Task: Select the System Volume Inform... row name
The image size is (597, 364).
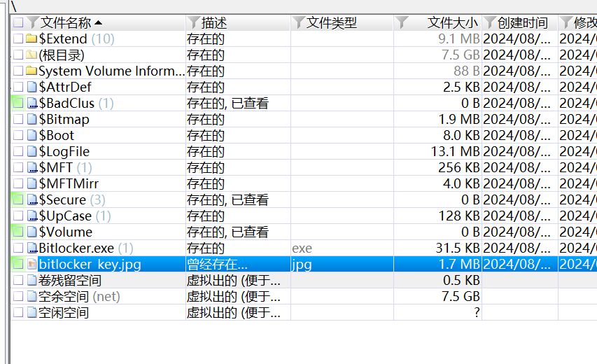Action: coord(112,71)
